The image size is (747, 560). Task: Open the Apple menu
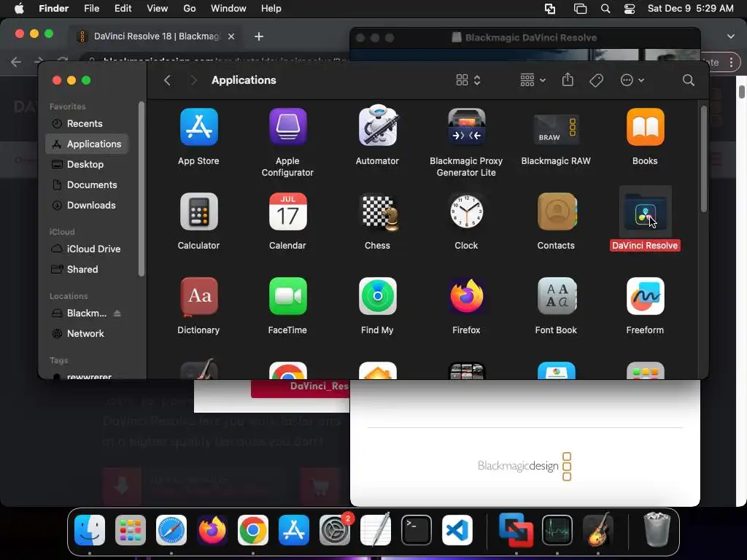(19, 9)
